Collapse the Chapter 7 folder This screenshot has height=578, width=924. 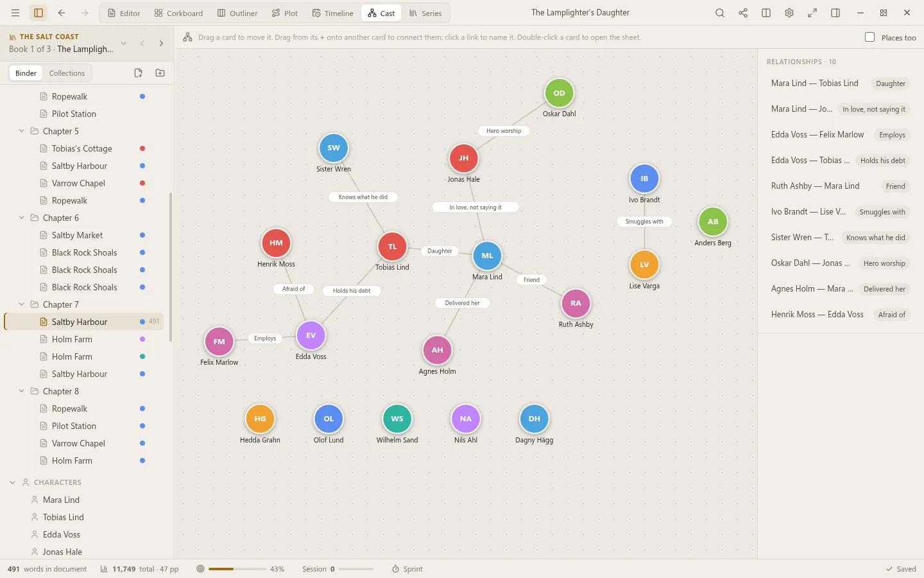click(21, 304)
